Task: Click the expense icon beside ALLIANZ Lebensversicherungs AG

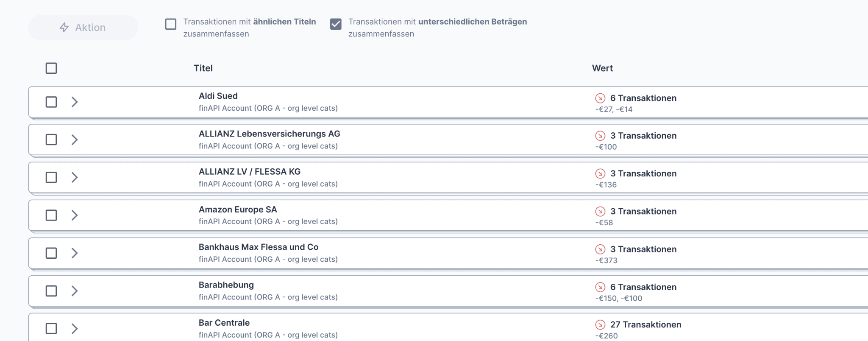Action: (600, 136)
